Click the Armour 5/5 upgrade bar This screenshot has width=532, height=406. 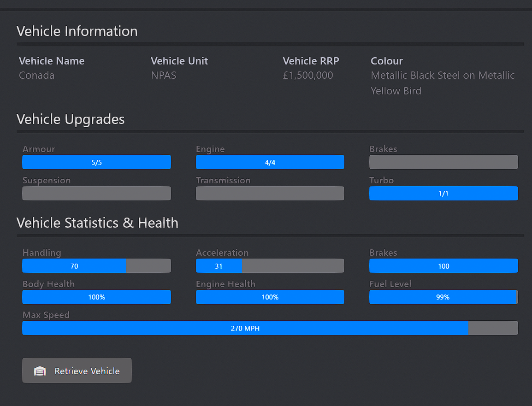(x=96, y=162)
